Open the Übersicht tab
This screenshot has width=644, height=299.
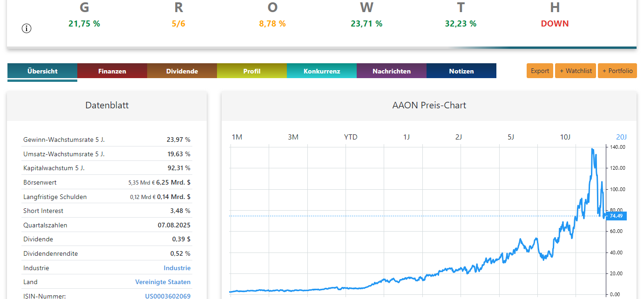point(42,71)
